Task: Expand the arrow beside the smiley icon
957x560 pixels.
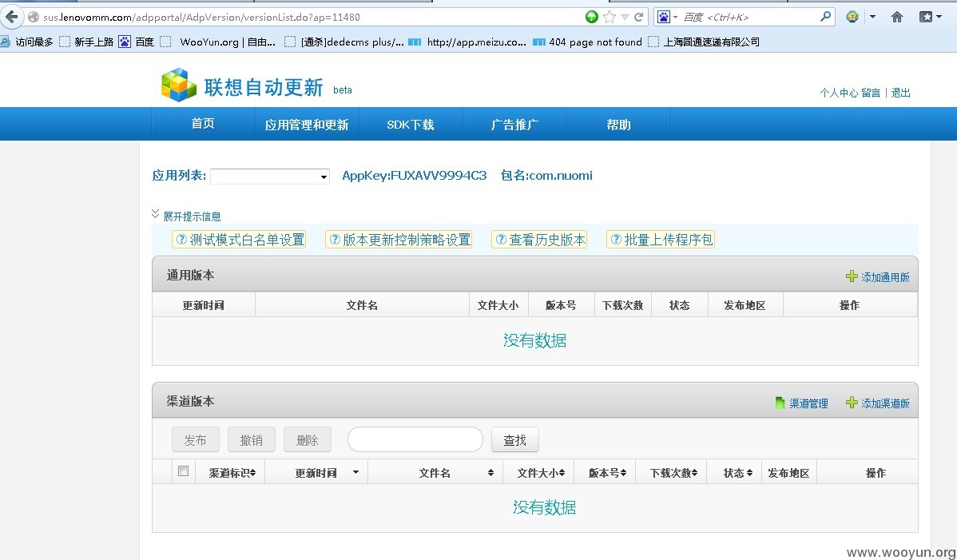Action: [873, 17]
